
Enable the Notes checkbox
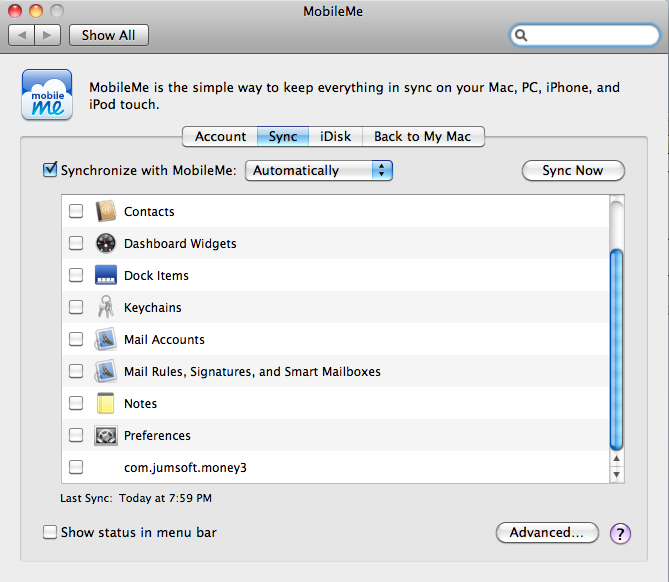pos(76,403)
